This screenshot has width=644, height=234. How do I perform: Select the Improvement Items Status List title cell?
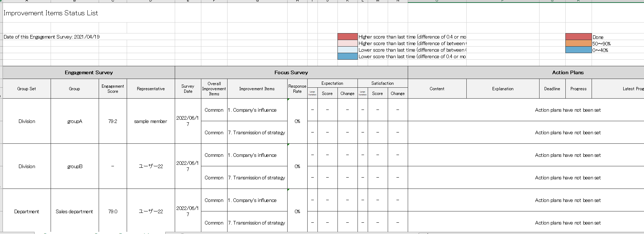coord(51,13)
